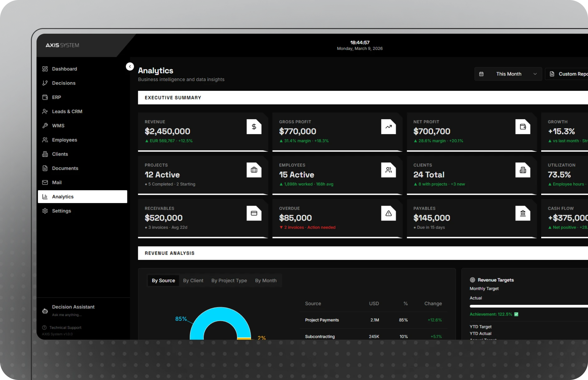This screenshot has height=380, width=588.
Task: Click the people icon in Employees card
Action: (x=388, y=170)
